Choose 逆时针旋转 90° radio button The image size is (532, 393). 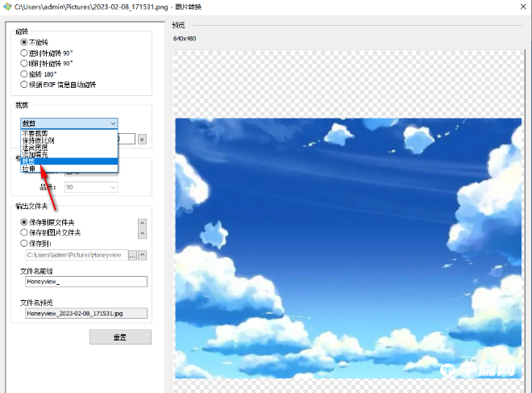pyautogui.click(x=24, y=52)
